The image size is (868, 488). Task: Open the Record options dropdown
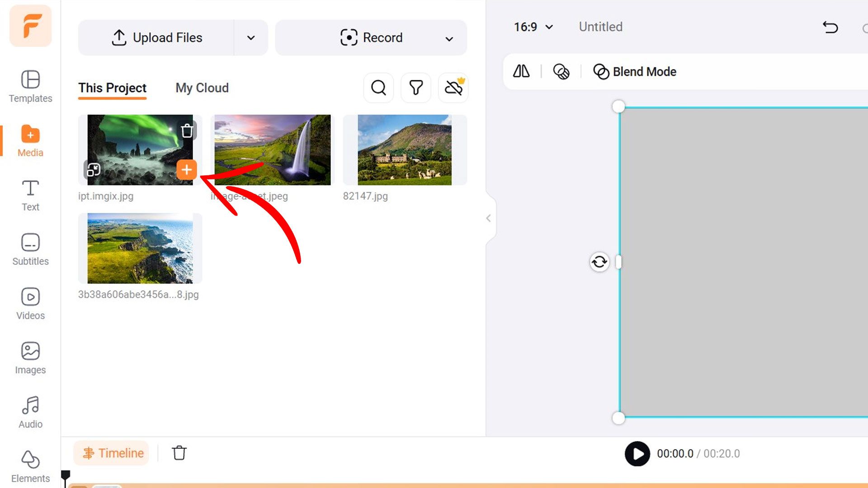[449, 39]
